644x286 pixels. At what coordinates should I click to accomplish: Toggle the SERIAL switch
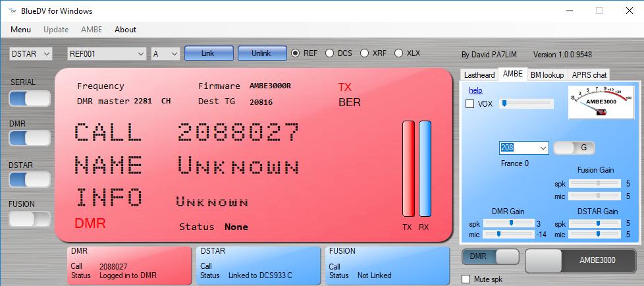click(x=30, y=99)
